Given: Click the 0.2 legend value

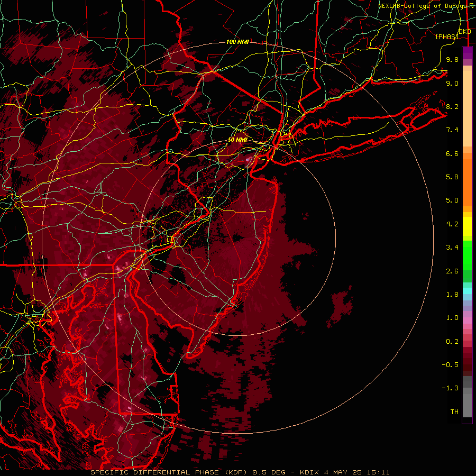Looking at the screenshot, I should click(452, 342).
